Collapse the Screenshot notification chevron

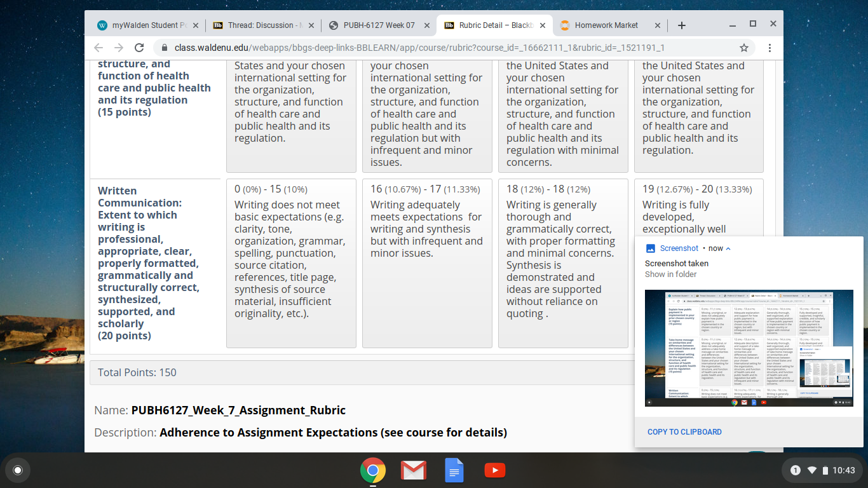tap(728, 248)
